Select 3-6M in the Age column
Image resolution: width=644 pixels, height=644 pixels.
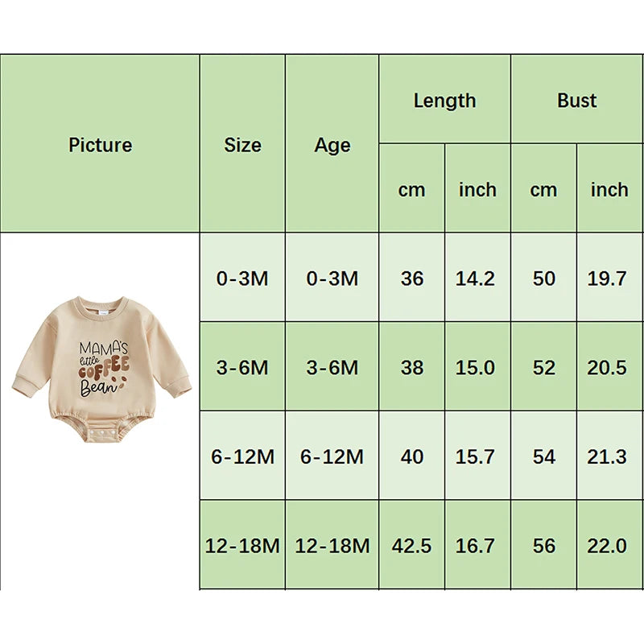[332, 368]
